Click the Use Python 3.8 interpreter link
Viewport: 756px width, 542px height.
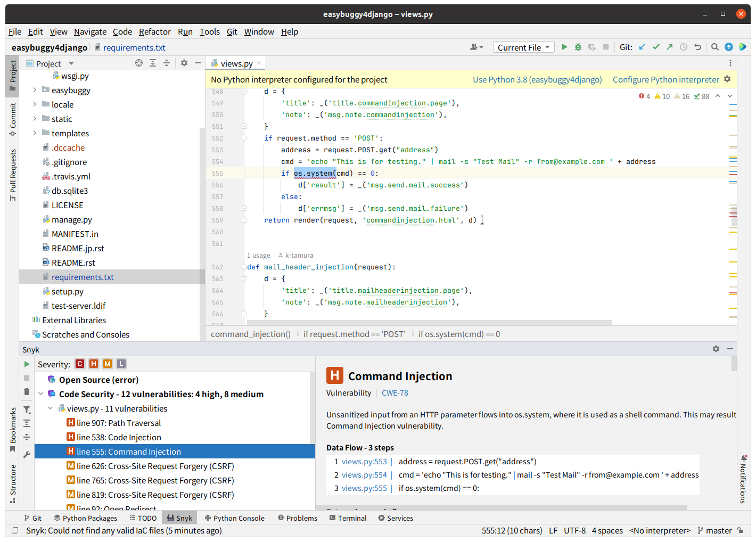[537, 79]
